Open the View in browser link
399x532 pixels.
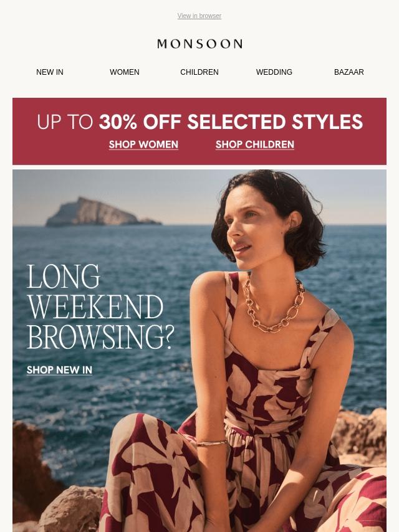[199, 16]
